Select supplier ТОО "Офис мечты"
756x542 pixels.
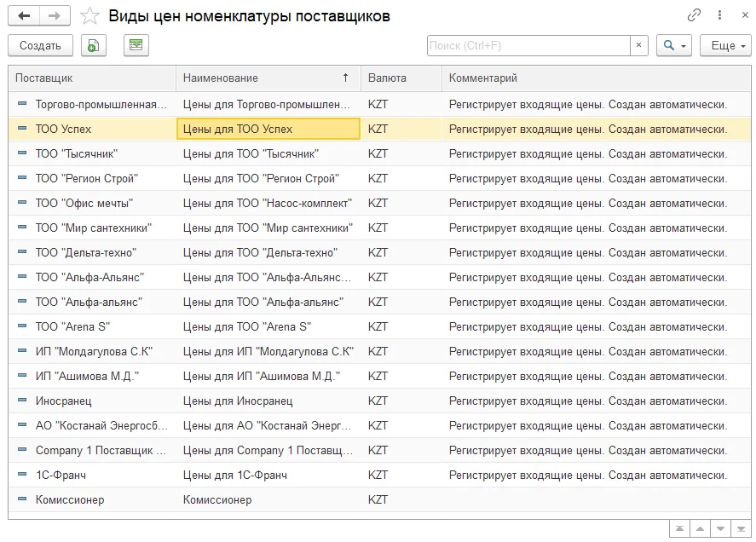[x=84, y=203]
